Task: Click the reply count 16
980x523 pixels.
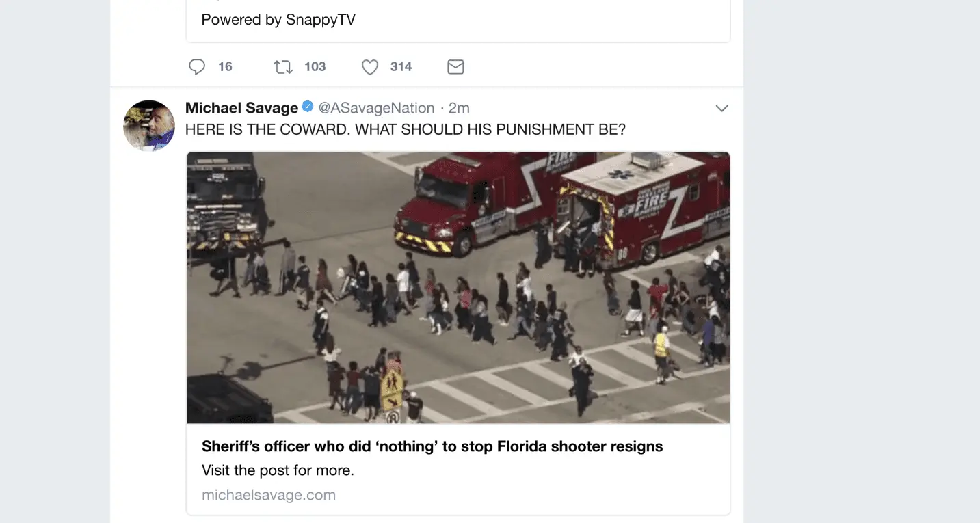Action: 225,66
